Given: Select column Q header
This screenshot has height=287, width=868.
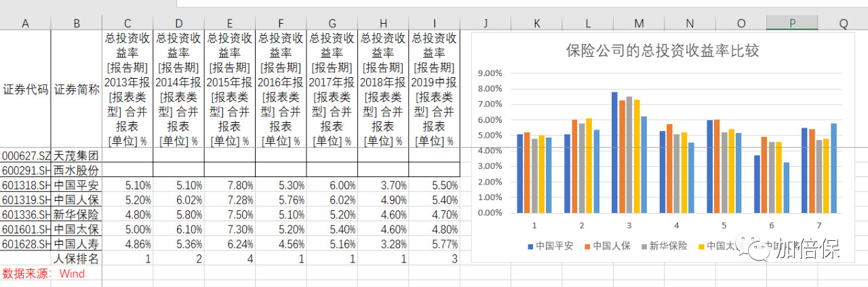Looking at the screenshot, I should [843, 23].
